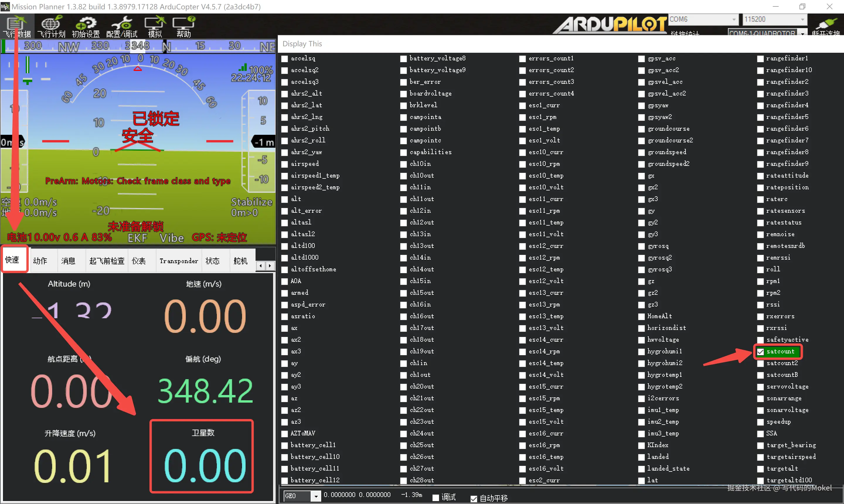Screen dimensions: 844x504
Task: Expand the GEO coordinate system dropdown
Action: point(316,496)
